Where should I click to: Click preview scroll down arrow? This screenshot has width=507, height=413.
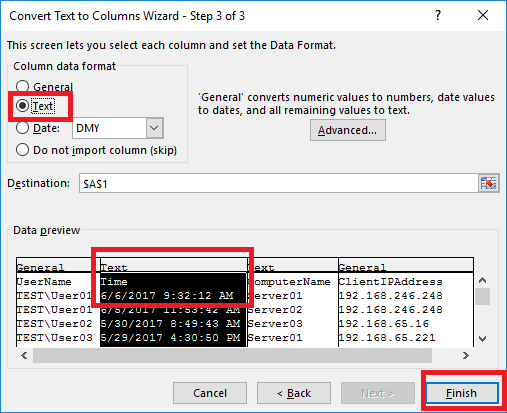(x=482, y=339)
